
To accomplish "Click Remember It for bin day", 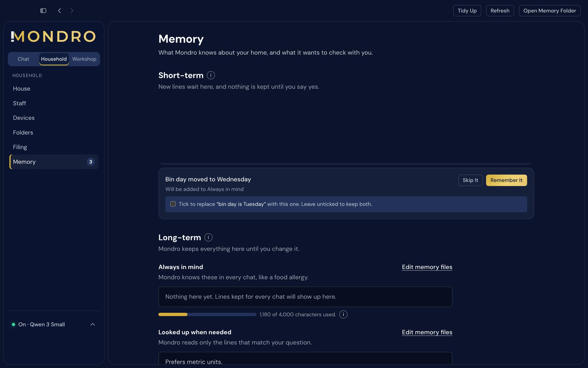I will pyautogui.click(x=506, y=180).
